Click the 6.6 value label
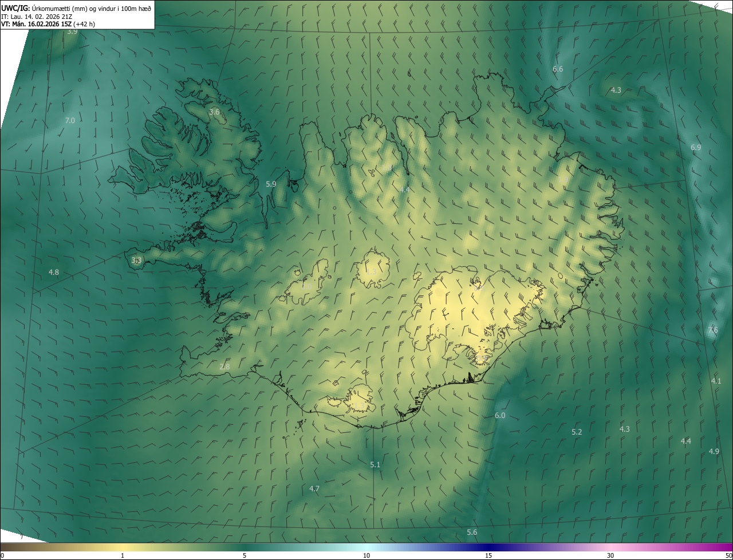733x560 pixels. point(558,69)
